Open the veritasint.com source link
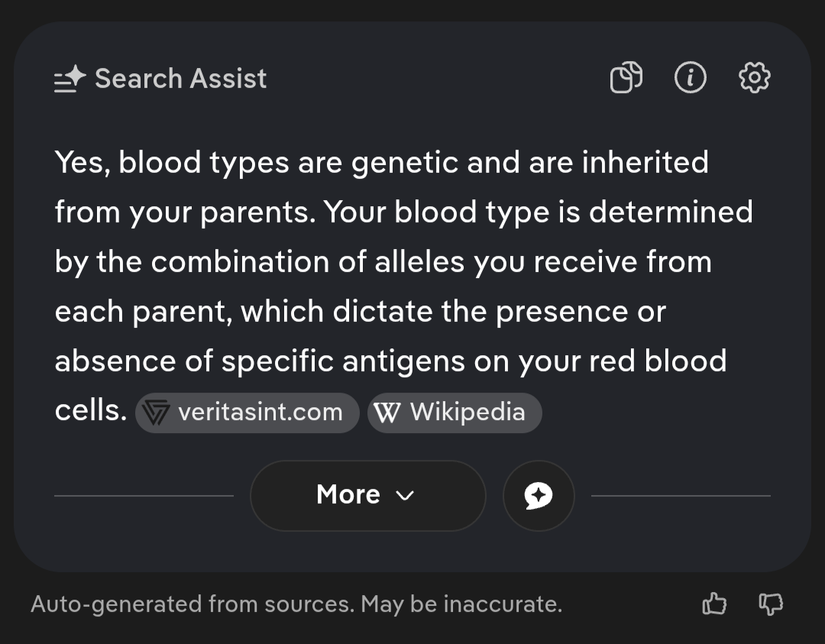Image resolution: width=825 pixels, height=644 pixels. coord(260,413)
